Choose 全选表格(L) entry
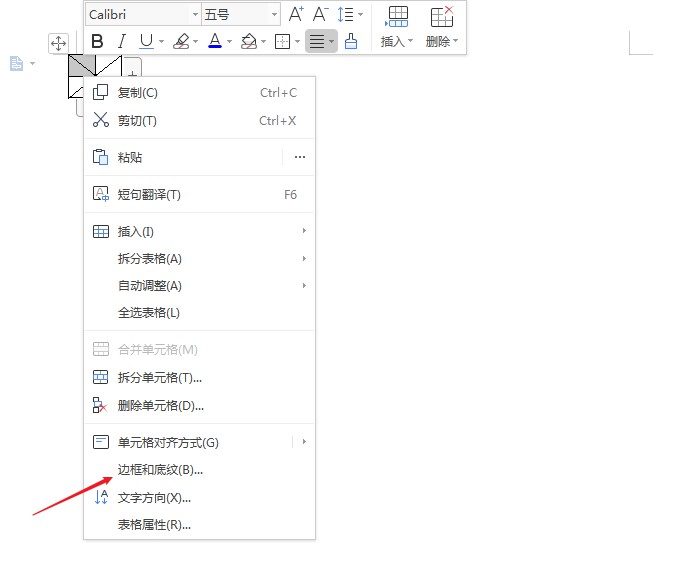 pos(199,313)
